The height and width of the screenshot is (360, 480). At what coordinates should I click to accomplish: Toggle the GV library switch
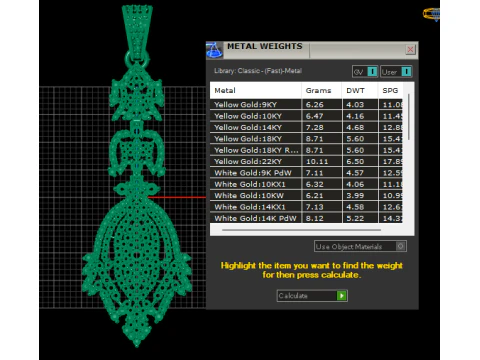[365, 72]
